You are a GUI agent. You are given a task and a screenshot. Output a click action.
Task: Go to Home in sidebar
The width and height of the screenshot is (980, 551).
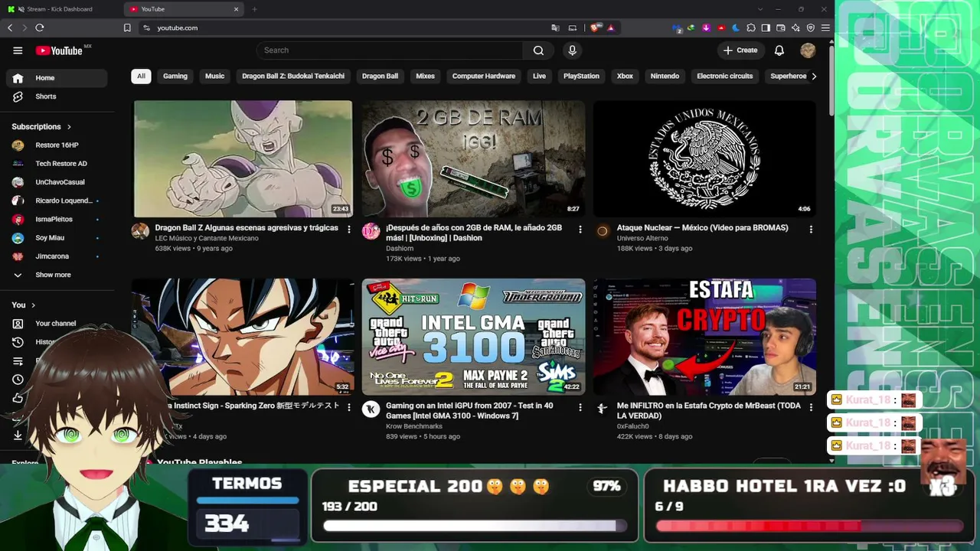tap(57, 78)
